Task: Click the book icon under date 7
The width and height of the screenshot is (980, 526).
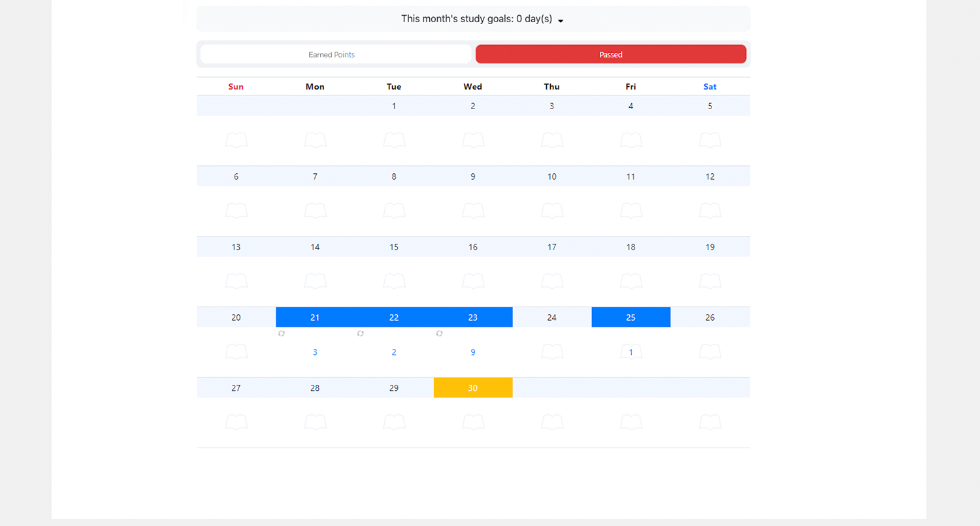Action: (315, 210)
